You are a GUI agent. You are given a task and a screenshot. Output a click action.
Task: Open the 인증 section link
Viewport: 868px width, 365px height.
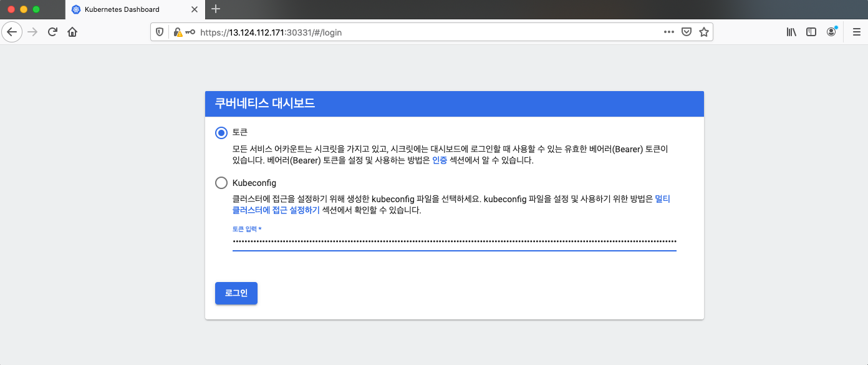tap(440, 160)
